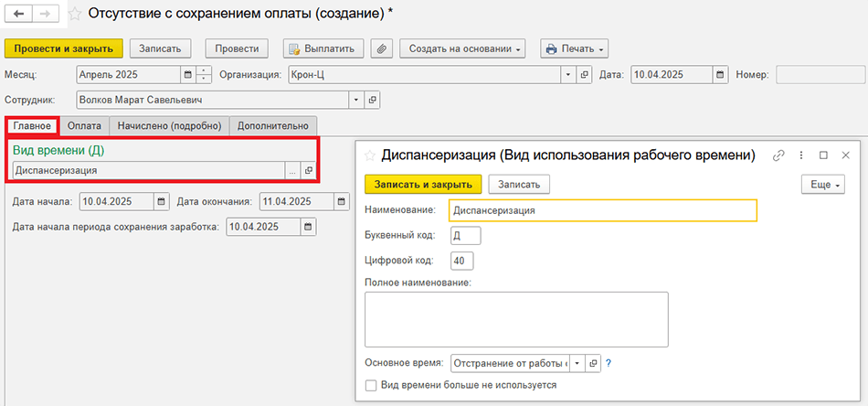This screenshot has width=868, height=406.
Task: Click the Полное наименование text area
Action: [516, 320]
